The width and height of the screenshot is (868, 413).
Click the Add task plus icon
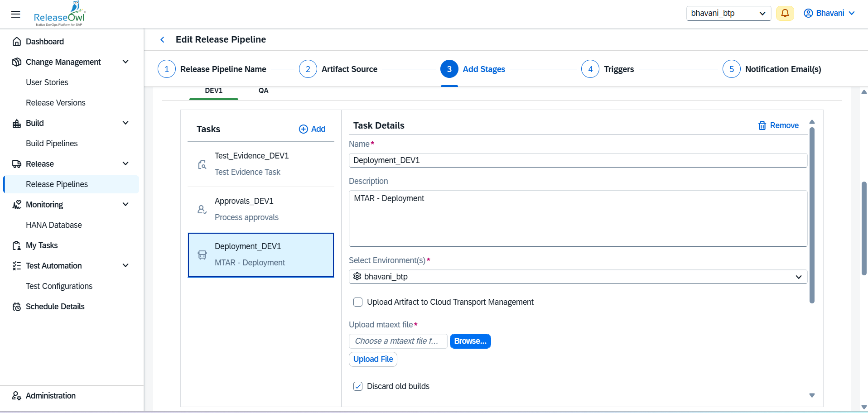303,129
